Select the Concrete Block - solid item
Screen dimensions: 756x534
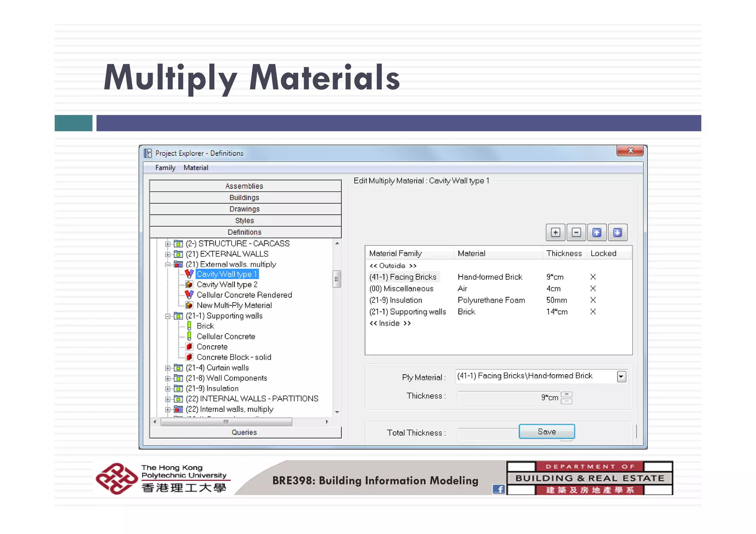click(x=234, y=357)
